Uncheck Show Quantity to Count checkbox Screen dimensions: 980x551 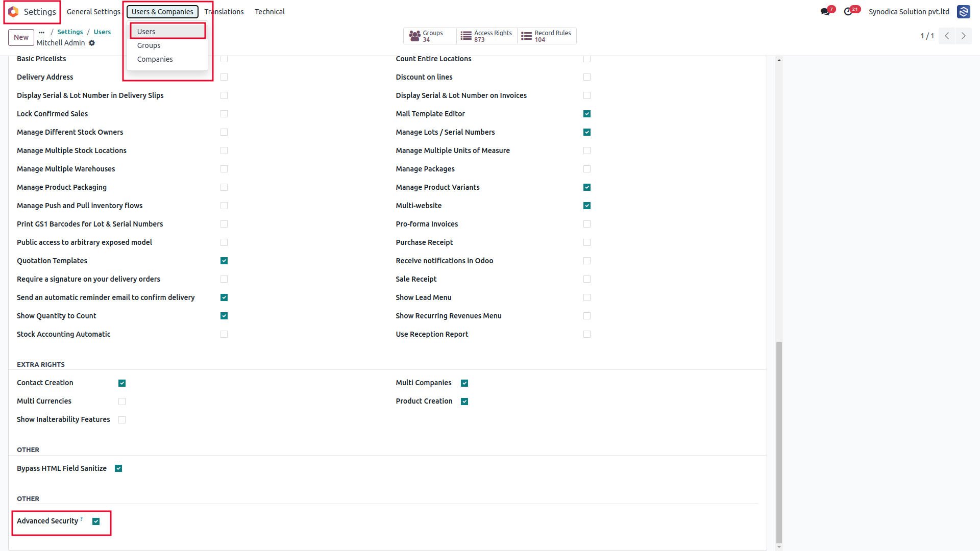click(224, 316)
